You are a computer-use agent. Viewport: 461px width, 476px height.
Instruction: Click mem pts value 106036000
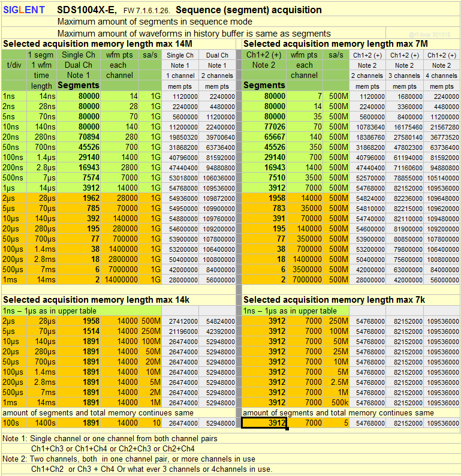click(217, 178)
